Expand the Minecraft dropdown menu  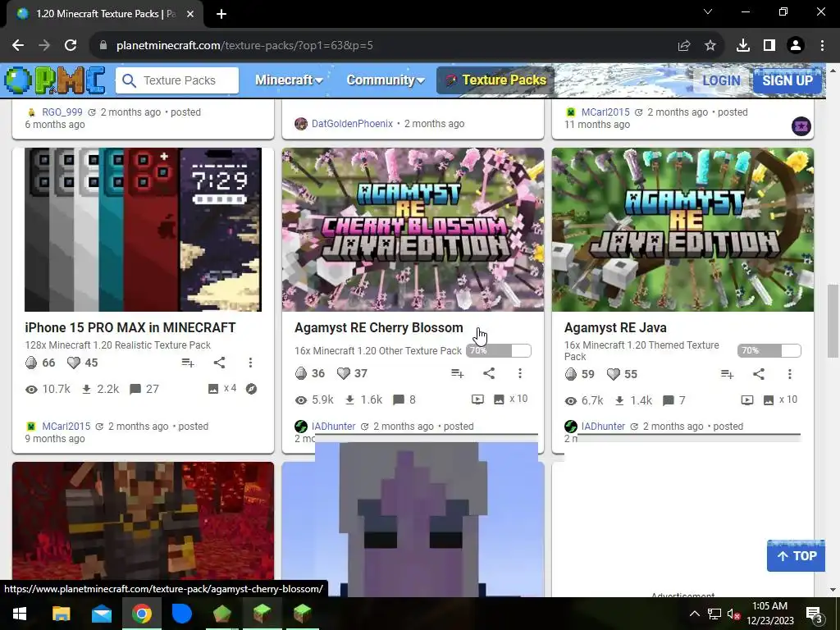[x=289, y=80]
